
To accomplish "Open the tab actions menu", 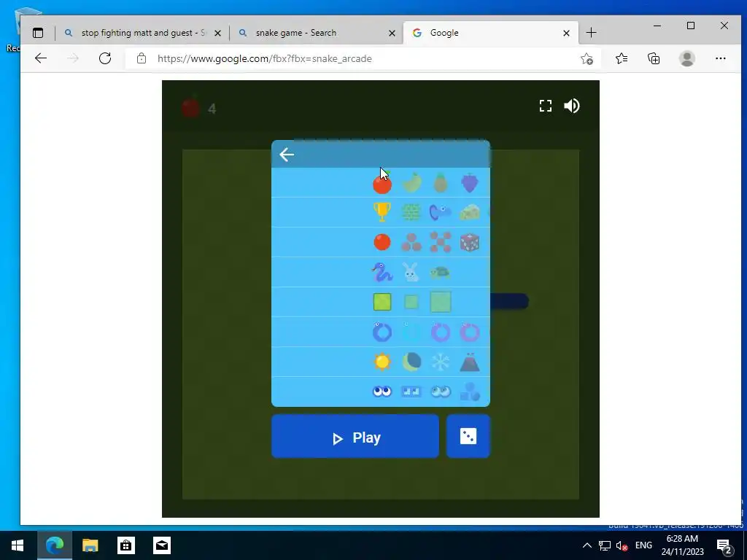I will pyautogui.click(x=38, y=33).
